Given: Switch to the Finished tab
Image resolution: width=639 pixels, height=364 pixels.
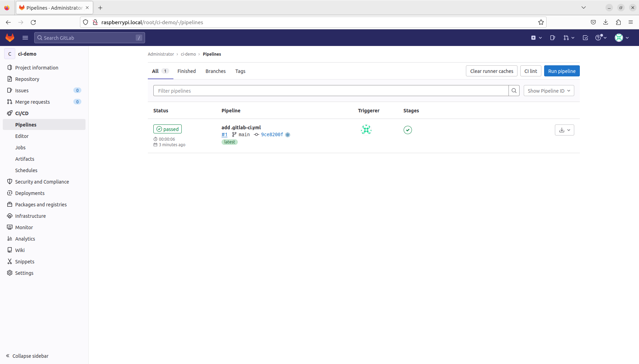Looking at the screenshot, I should click(187, 71).
